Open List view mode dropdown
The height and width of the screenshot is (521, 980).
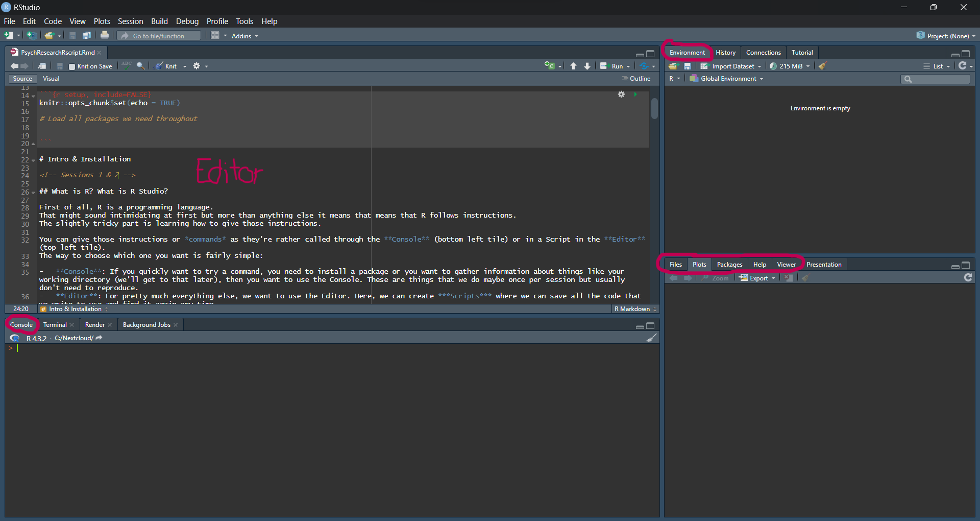pyautogui.click(x=937, y=66)
